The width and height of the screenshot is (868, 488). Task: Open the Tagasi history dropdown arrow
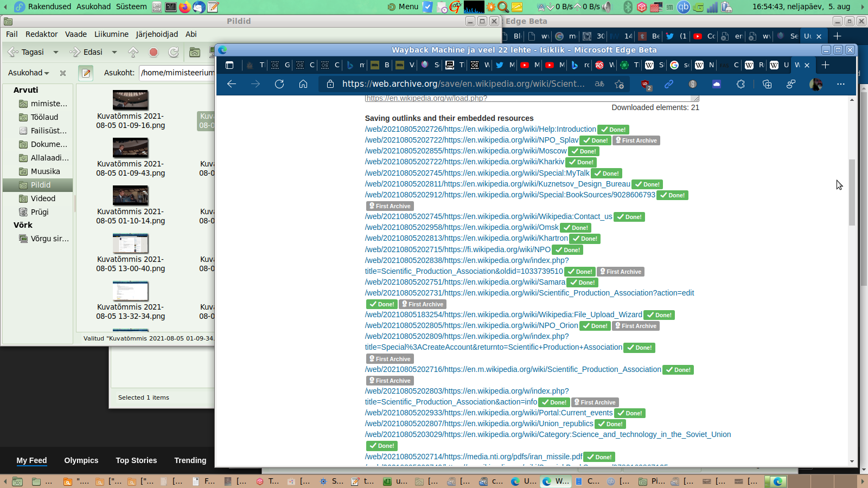[55, 52]
